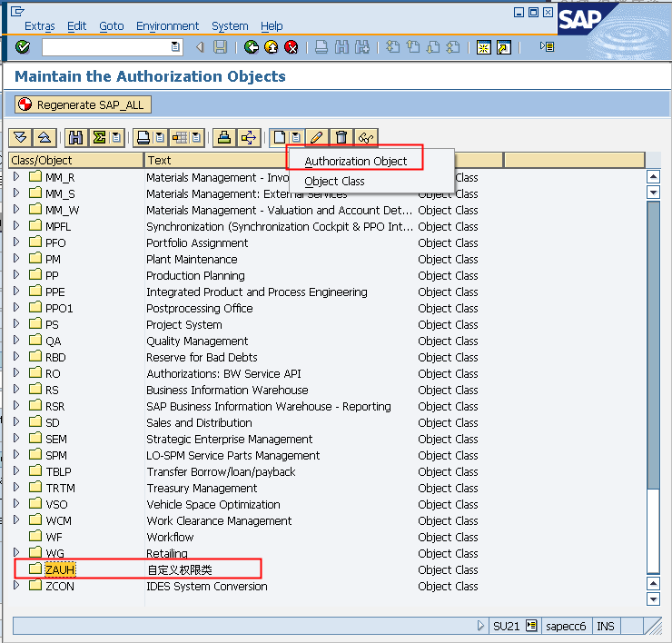Click the green checkmark Enter icon

coord(23,46)
